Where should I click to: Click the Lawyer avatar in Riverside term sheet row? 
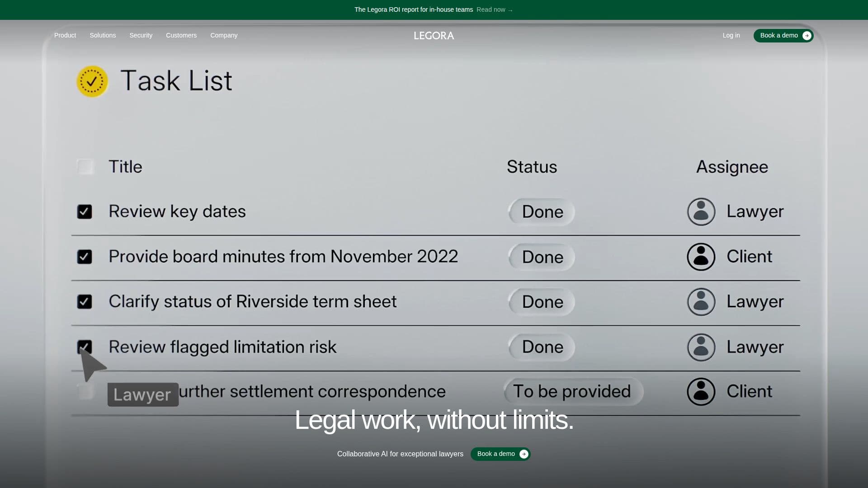pyautogui.click(x=701, y=302)
